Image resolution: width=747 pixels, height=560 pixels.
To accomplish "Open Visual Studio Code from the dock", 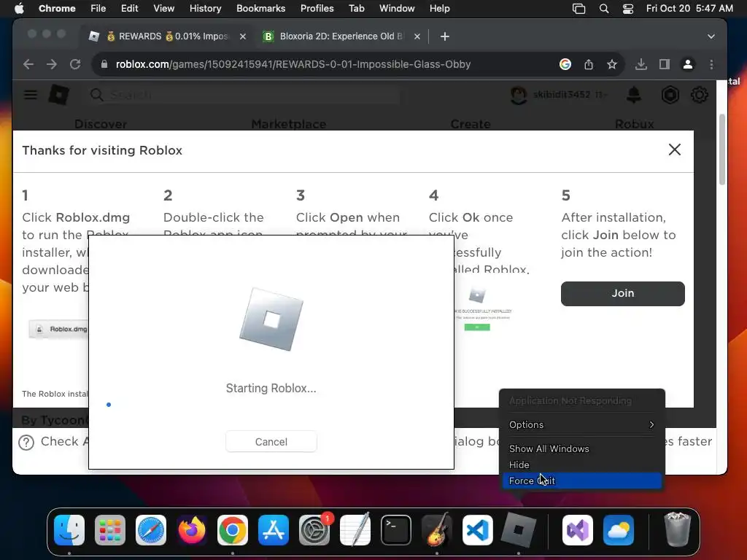I will pyautogui.click(x=478, y=530).
